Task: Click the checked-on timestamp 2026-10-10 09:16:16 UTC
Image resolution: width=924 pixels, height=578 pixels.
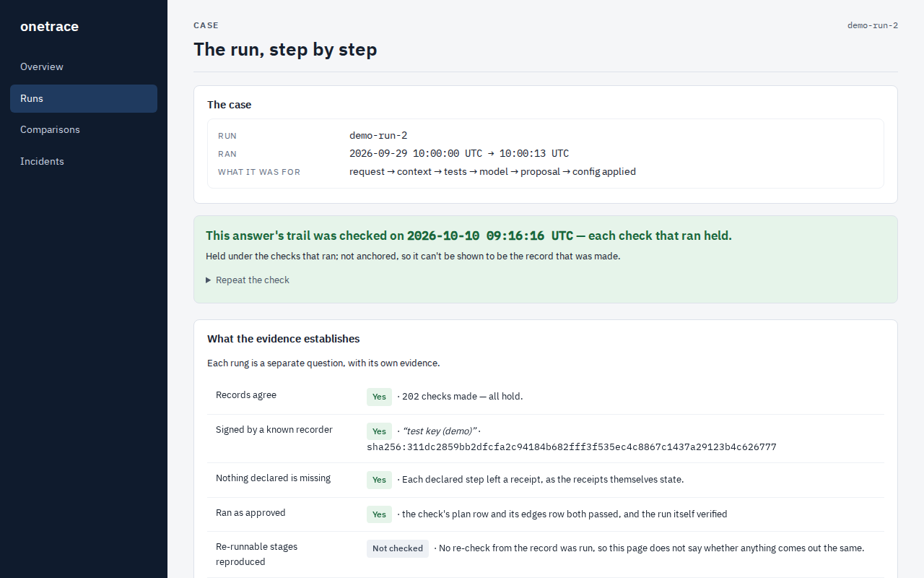Action: tap(490, 236)
